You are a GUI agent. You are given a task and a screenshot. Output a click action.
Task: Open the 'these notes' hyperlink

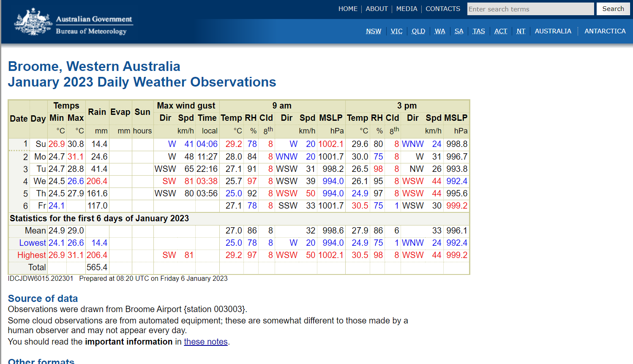pyautogui.click(x=205, y=342)
